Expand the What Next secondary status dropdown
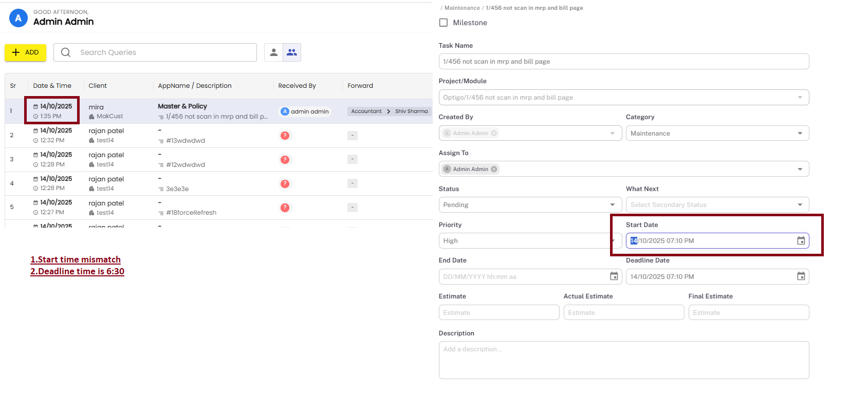868x413 pixels. [x=717, y=205]
